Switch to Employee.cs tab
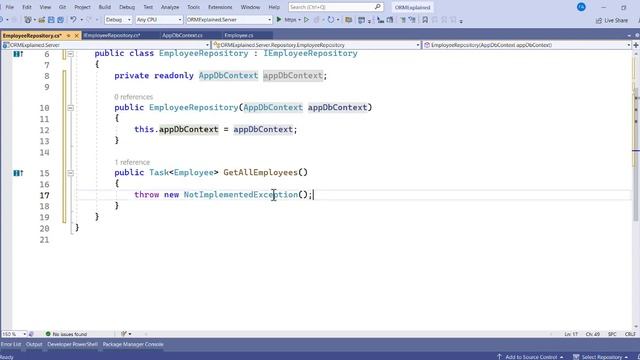 (239, 36)
